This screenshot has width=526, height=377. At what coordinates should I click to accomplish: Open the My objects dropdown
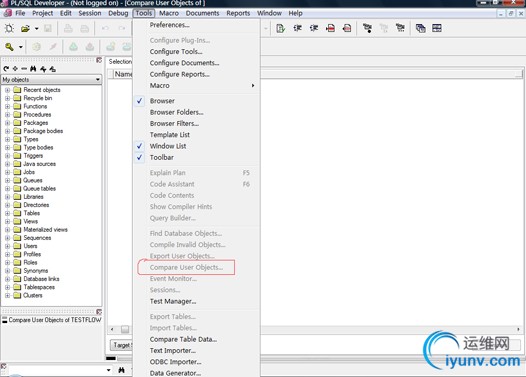pos(98,80)
